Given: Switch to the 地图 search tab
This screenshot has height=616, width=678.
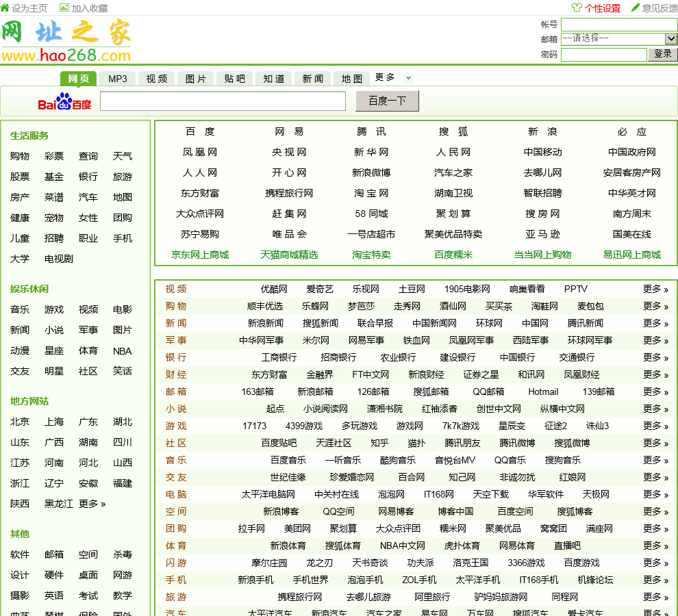Looking at the screenshot, I should coord(351,79).
